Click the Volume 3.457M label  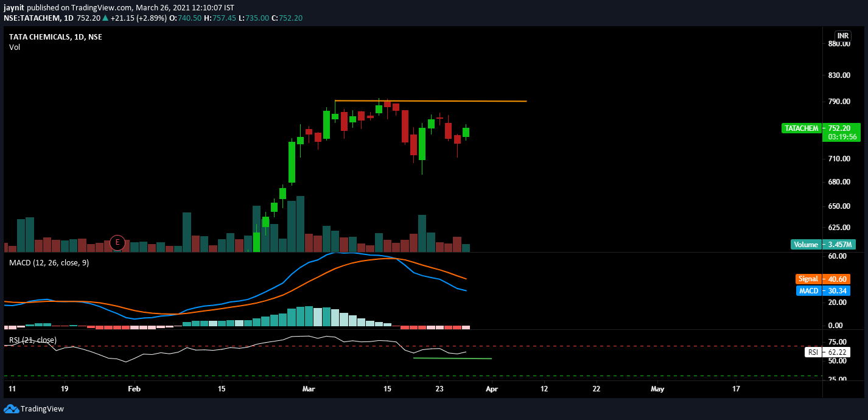click(823, 245)
